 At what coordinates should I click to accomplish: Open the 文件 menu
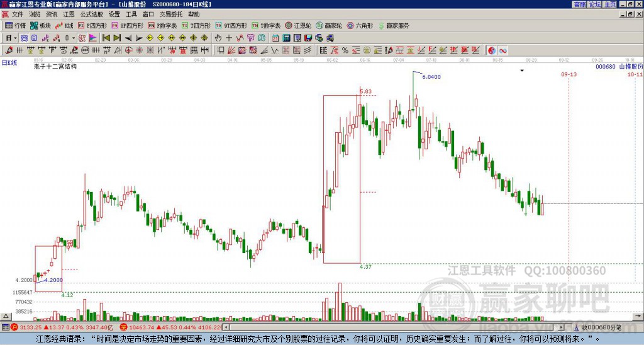click(x=18, y=14)
